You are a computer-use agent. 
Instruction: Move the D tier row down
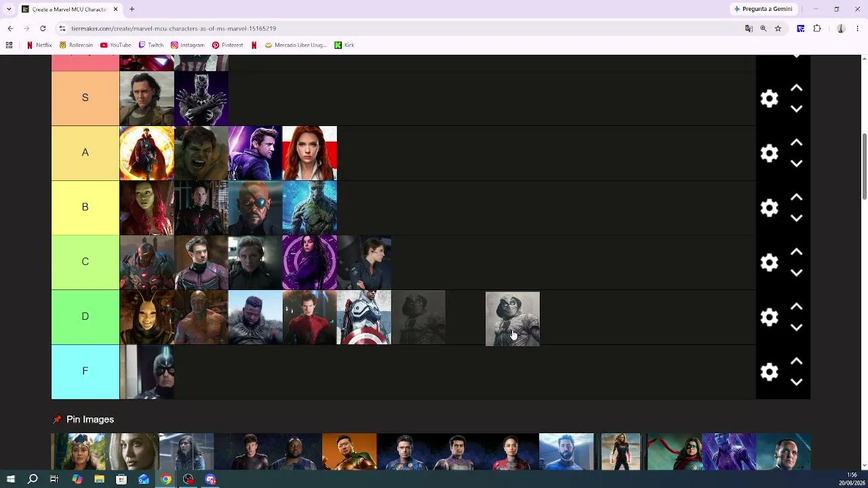coord(797,327)
